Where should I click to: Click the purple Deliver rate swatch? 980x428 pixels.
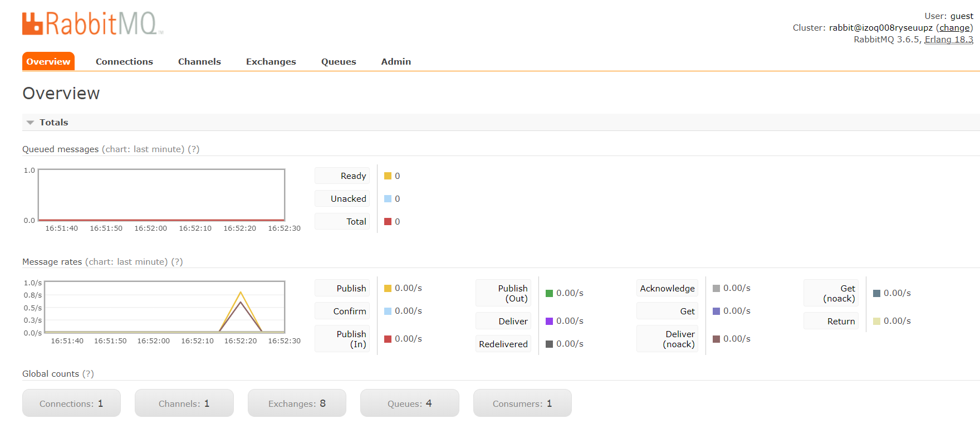pos(549,321)
